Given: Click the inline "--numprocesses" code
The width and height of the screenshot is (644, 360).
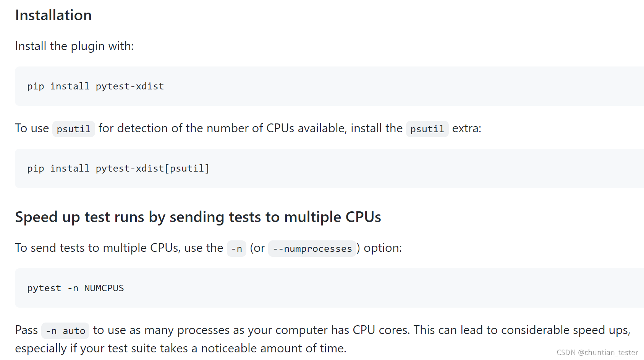Looking at the screenshot, I should tap(312, 249).
